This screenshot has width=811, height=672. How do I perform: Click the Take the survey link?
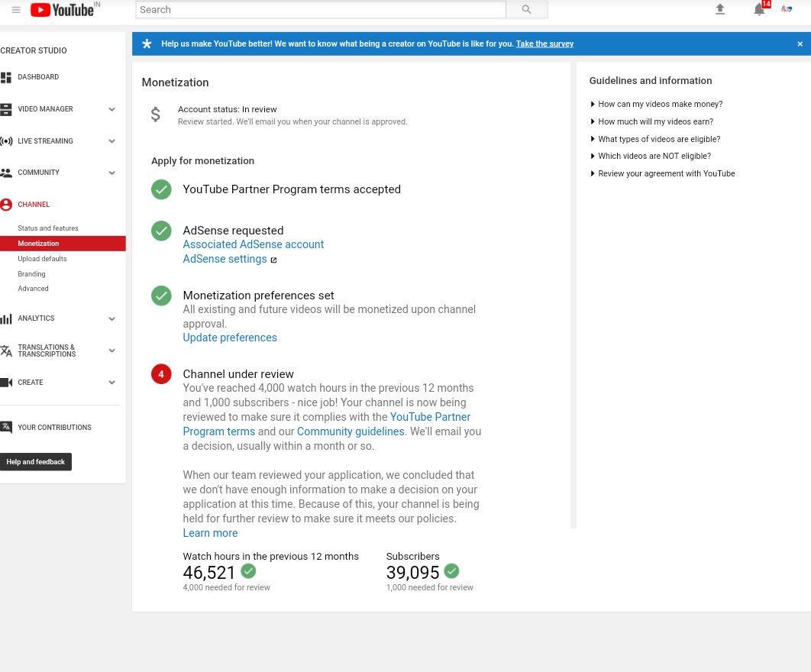tap(544, 44)
